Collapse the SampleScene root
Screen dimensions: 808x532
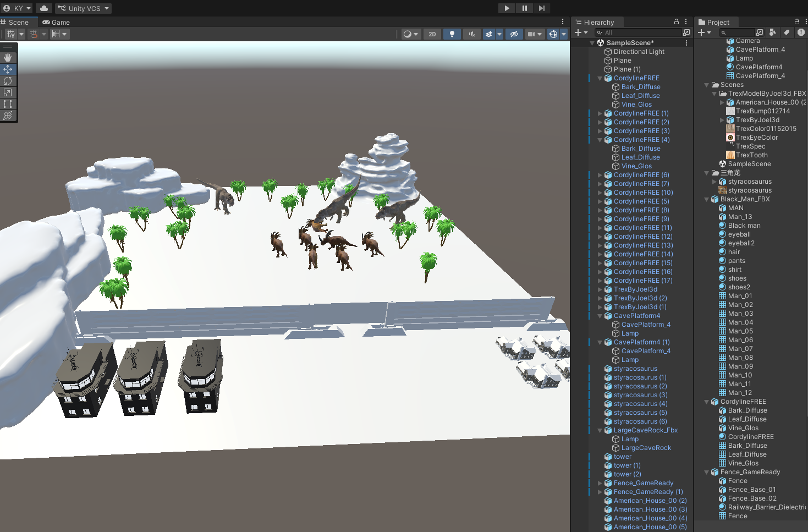tap(592, 43)
